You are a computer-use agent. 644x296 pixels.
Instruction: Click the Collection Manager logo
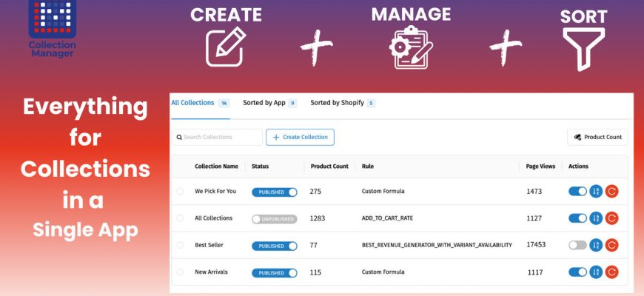click(52, 28)
